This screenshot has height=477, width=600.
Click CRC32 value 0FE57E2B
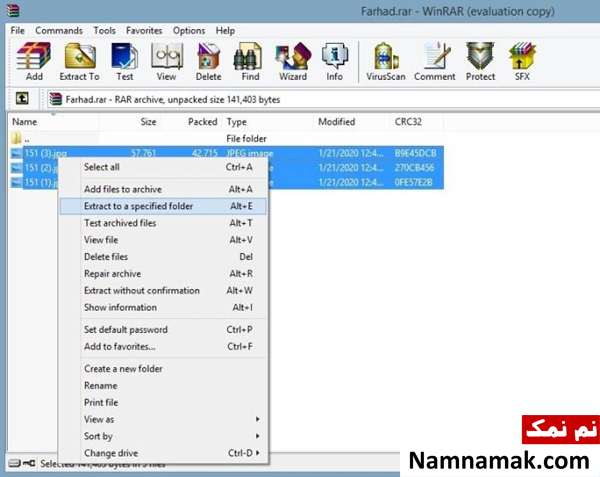[x=413, y=182]
